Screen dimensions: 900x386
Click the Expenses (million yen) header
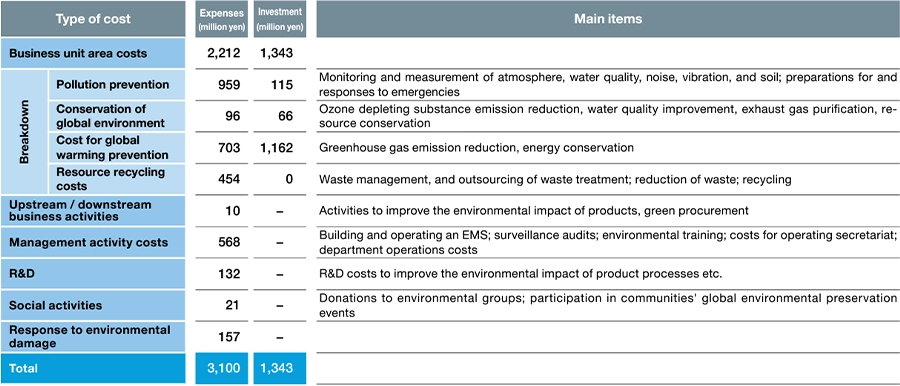(222, 19)
